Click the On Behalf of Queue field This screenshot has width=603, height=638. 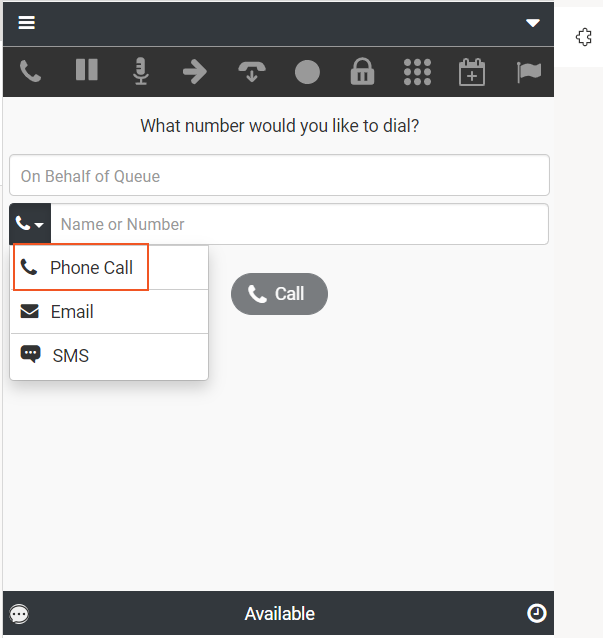coord(279,176)
